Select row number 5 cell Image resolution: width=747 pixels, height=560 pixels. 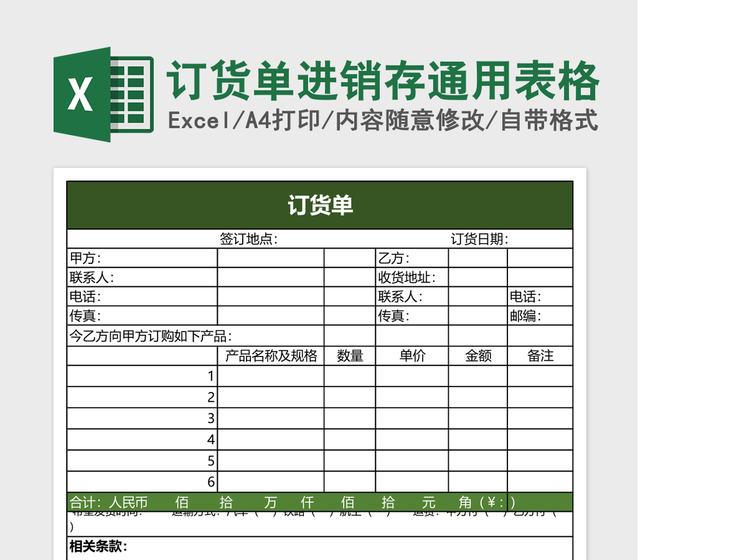142,460
